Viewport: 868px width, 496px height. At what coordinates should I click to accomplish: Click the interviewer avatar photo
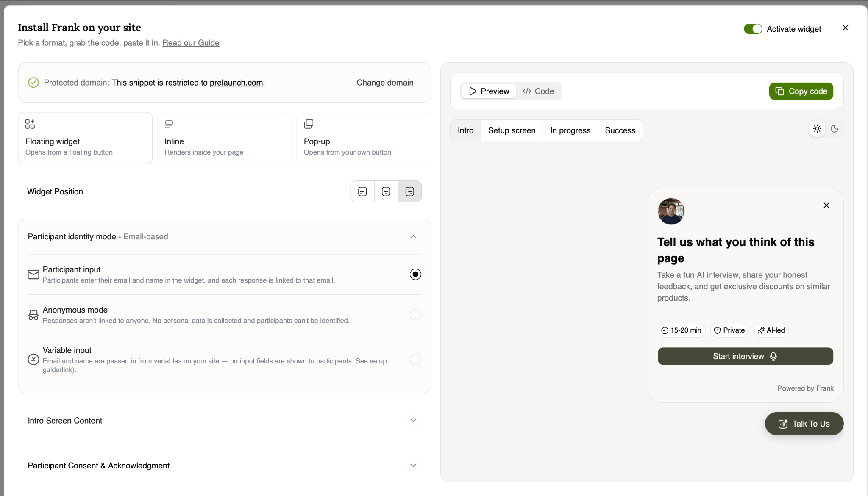point(671,211)
